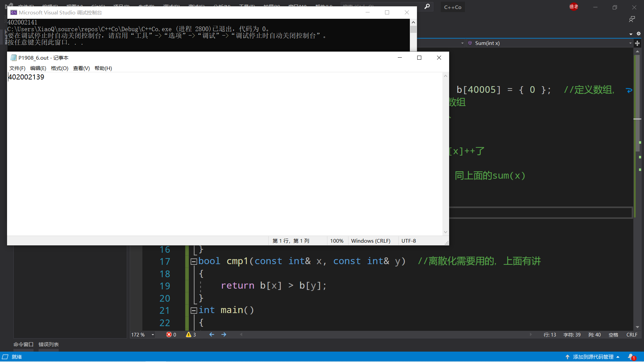Click 'int main()' code line
The width and height of the screenshot is (644, 362).
point(226,310)
